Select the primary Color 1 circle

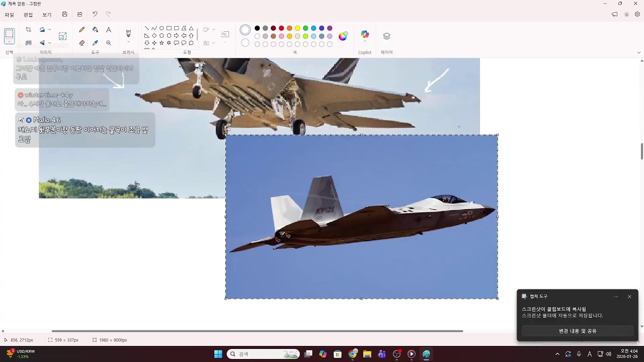point(245,30)
